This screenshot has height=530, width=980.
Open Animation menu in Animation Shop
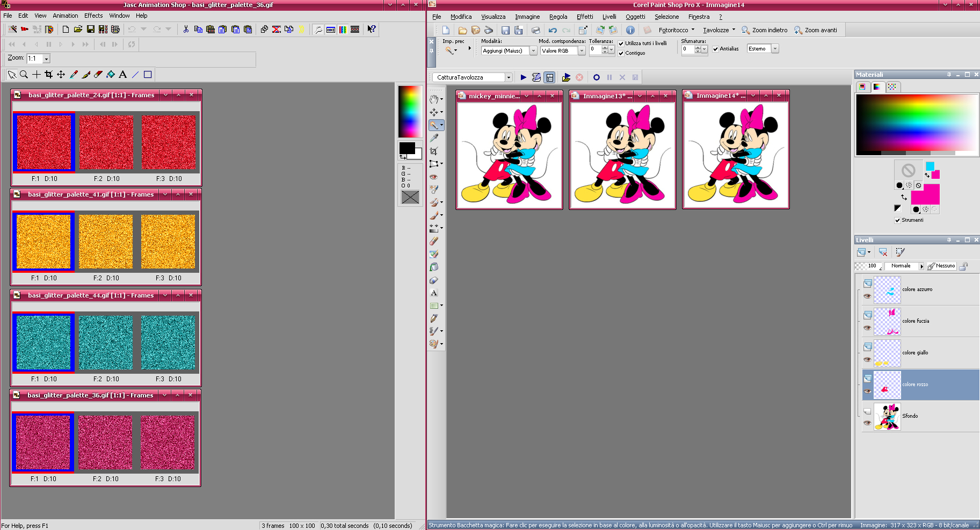click(x=66, y=16)
